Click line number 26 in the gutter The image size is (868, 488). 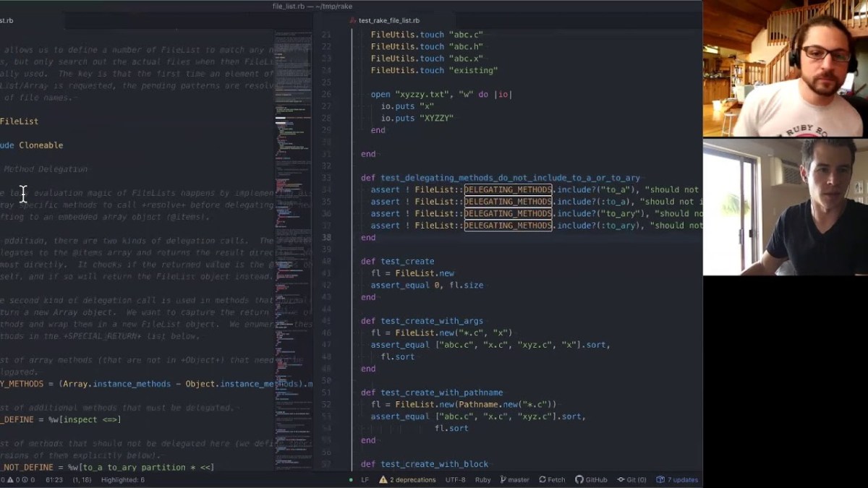[325, 94]
